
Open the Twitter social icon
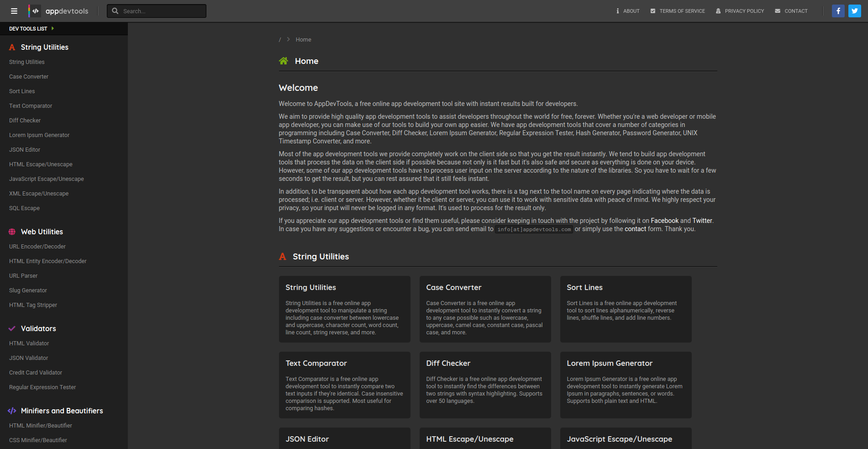tap(855, 11)
